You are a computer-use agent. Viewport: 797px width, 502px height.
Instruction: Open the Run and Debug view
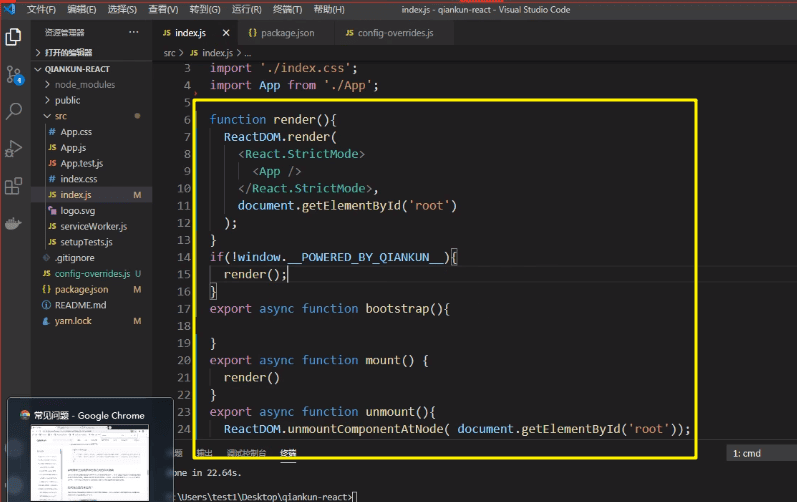[x=14, y=148]
